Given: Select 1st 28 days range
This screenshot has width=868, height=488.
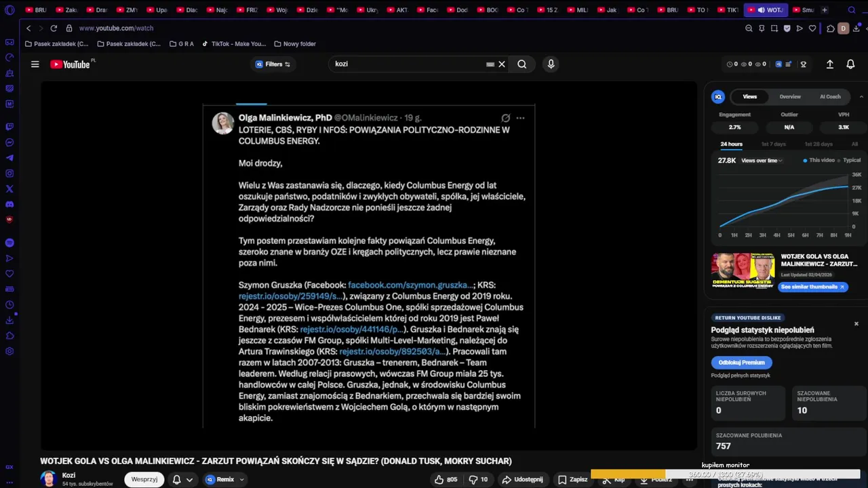Looking at the screenshot, I should [x=818, y=144].
